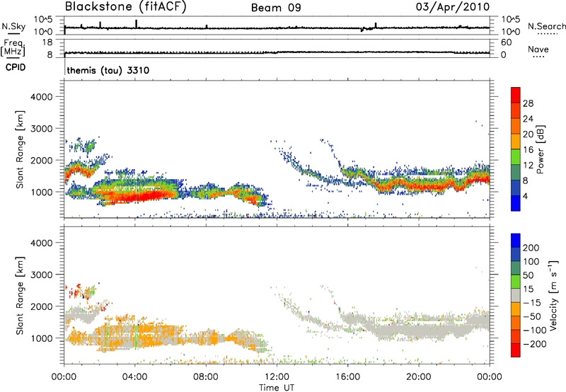Image resolution: width=566 pixels, height=392 pixels.
Task: Click the date "03/Apr/2010"
Action: pyautogui.click(x=453, y=7)
